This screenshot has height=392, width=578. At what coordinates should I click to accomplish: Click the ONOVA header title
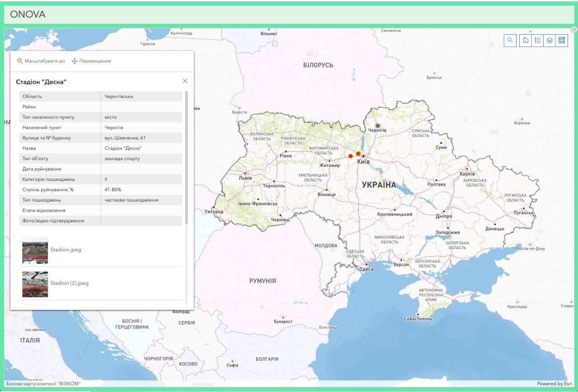[x=28, y=14]
